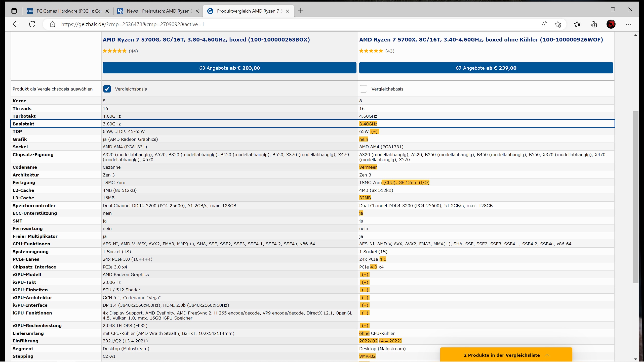The height and width of the screenshot is (362, 644).
Task: Click 63 Angebote ab € 203,00 button
Action: point(229,68)
